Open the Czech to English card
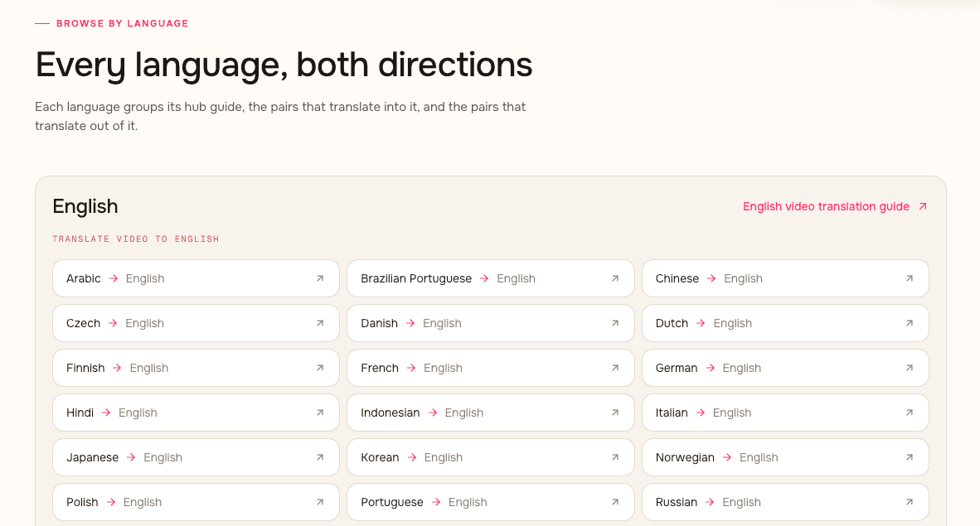The image size is (980, 526). coord(196,323)
